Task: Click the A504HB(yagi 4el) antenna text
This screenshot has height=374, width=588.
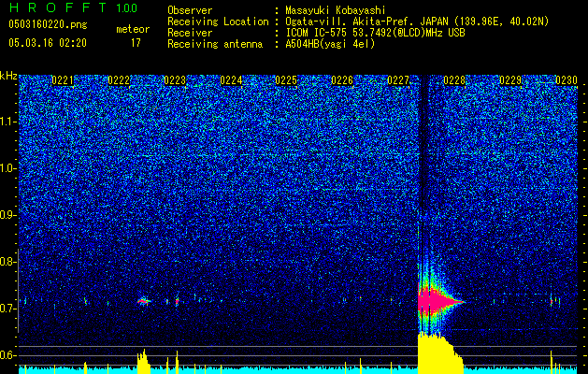Action: (x=330, y=44)
